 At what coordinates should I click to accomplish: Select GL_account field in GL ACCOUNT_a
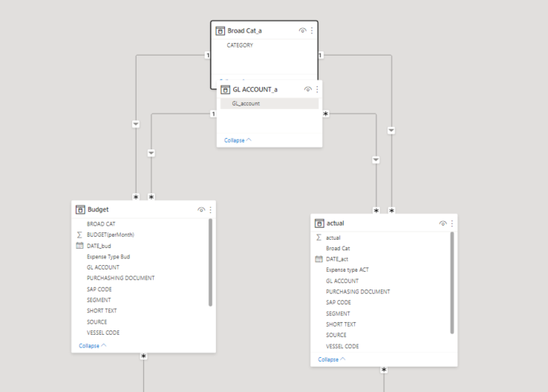(x=270, y=103)
